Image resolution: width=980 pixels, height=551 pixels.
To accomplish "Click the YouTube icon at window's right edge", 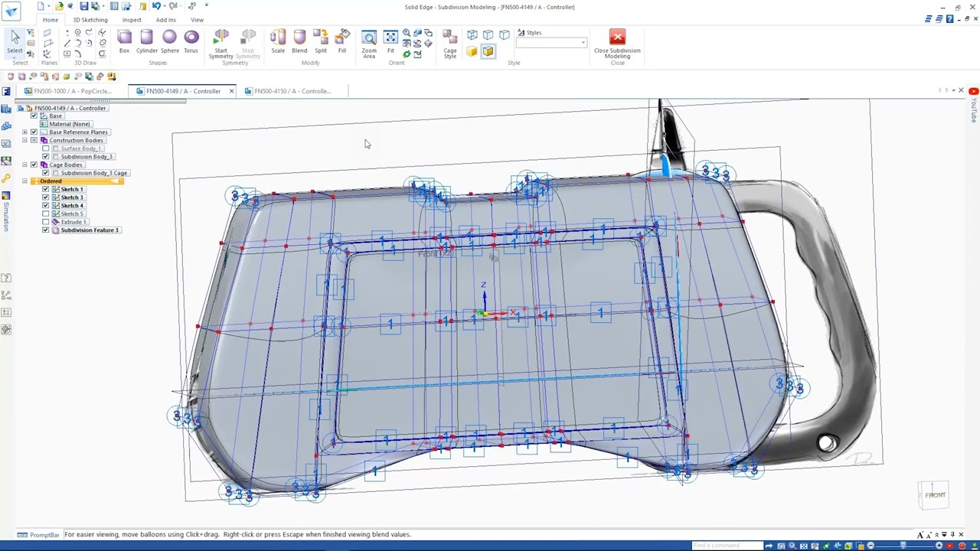I will click(x=973, y=91).
